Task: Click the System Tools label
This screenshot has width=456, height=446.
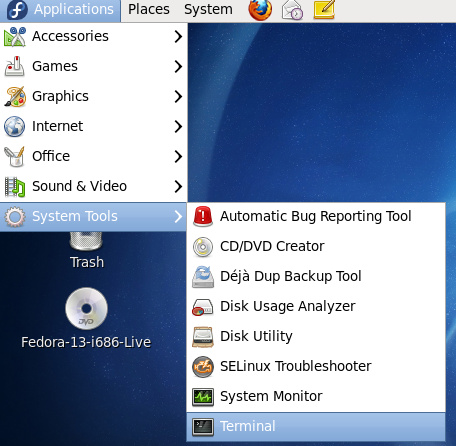Action: pos(75,217)
